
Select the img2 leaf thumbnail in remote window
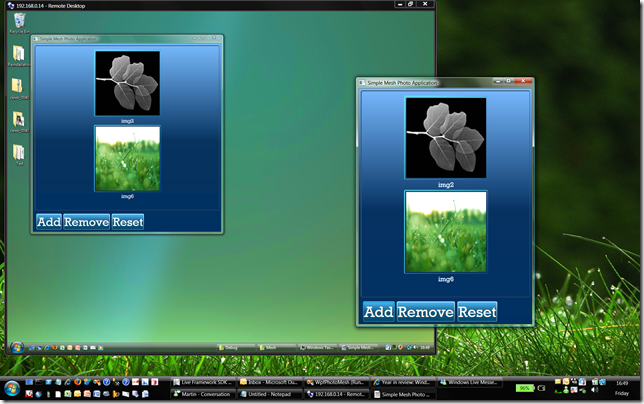pos(127,83)
